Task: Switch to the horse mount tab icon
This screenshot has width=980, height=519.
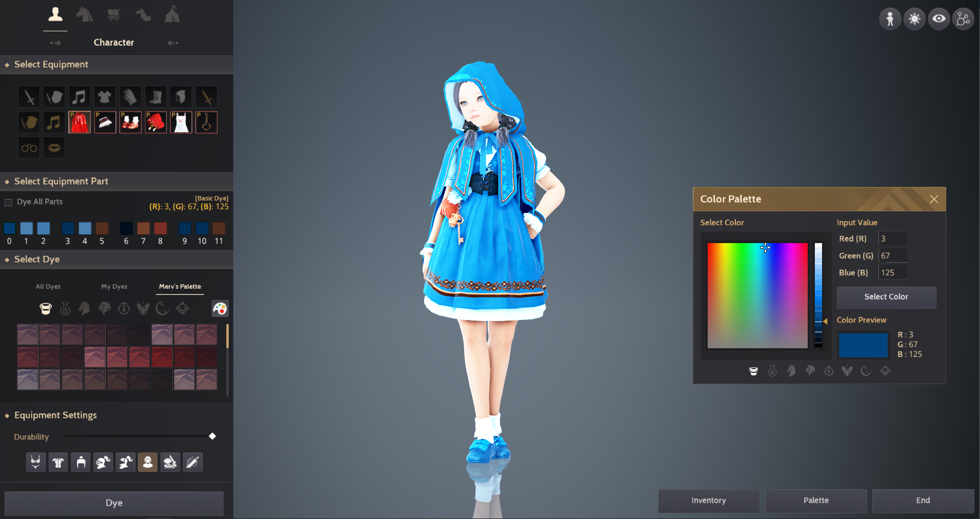Action: [85, 14]
